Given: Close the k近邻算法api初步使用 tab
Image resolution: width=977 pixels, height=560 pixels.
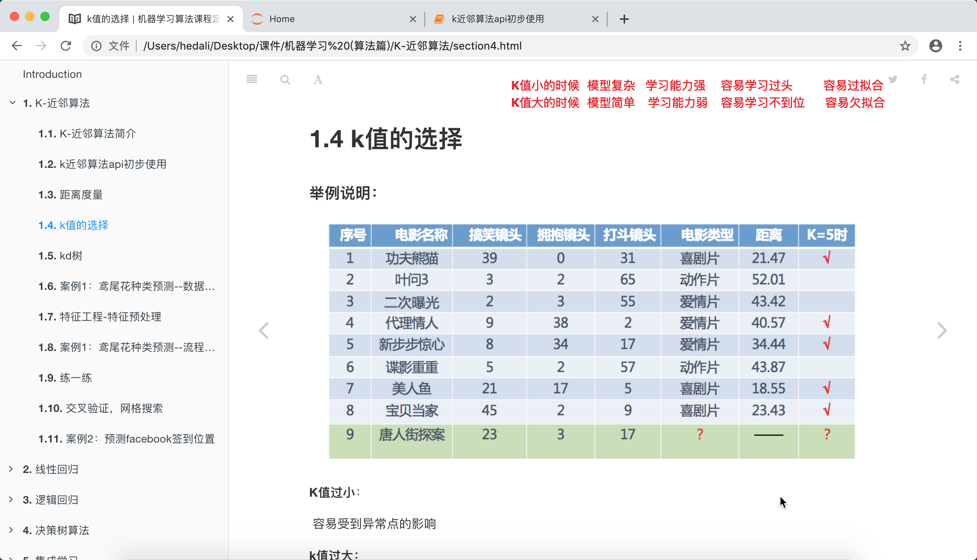Looking at the screenshot, I should [x=595, y=19].
